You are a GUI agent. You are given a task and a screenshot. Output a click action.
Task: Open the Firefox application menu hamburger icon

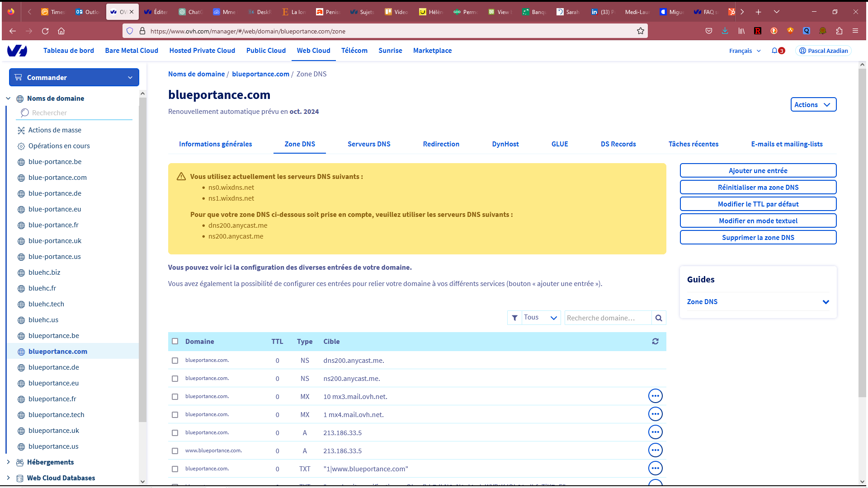coord(855,31)
